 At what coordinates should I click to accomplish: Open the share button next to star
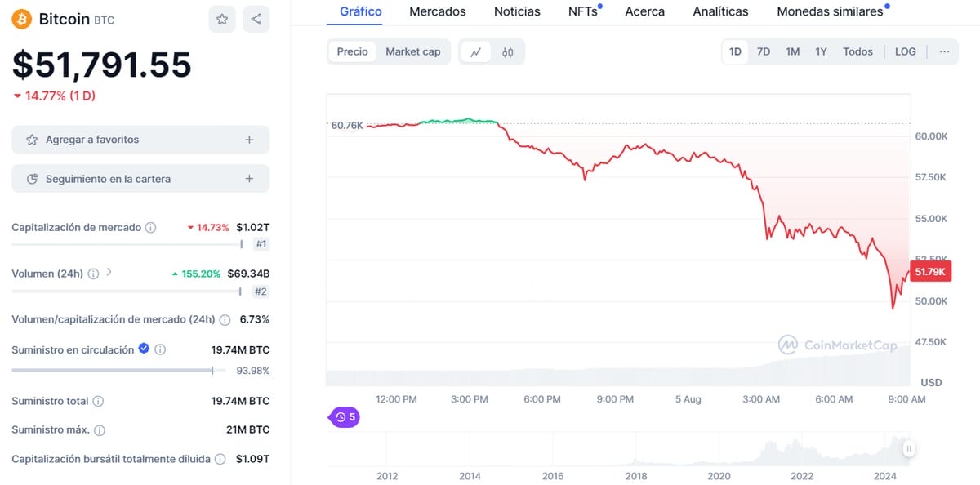pos(256,19)
